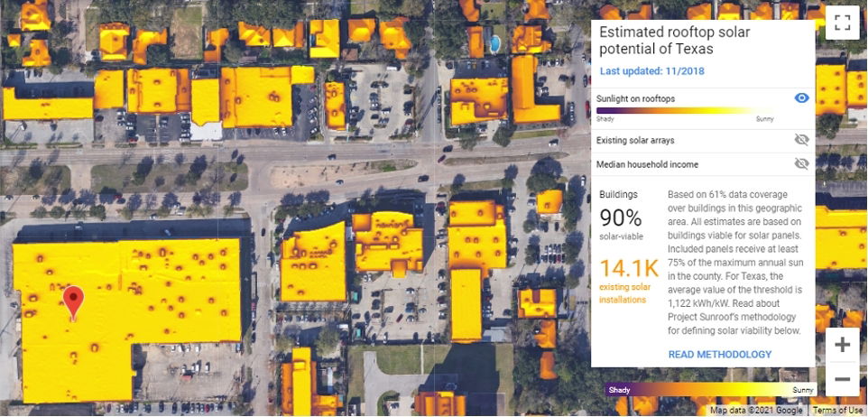Open the READ METHODOLOGY link
Image resolution: width=868 pixels, height=417 pixels.
tap(719, 355)
